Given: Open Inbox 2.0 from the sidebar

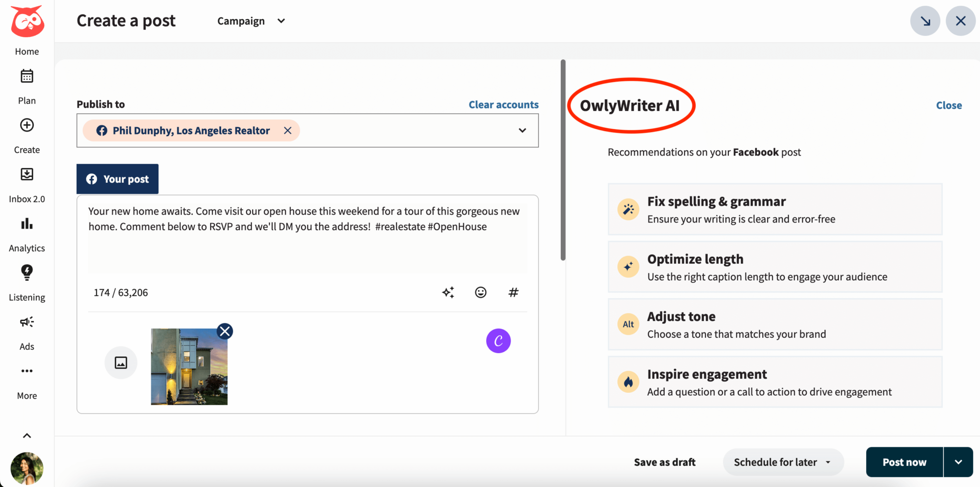Looking at the screenshot, I should pos(27,174).
